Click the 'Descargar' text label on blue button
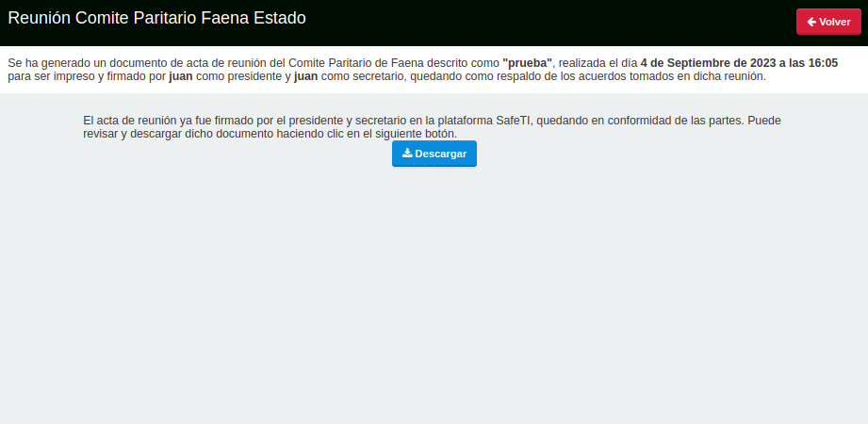This screenshot has height=424, width=868. click(x=441, y=154)
